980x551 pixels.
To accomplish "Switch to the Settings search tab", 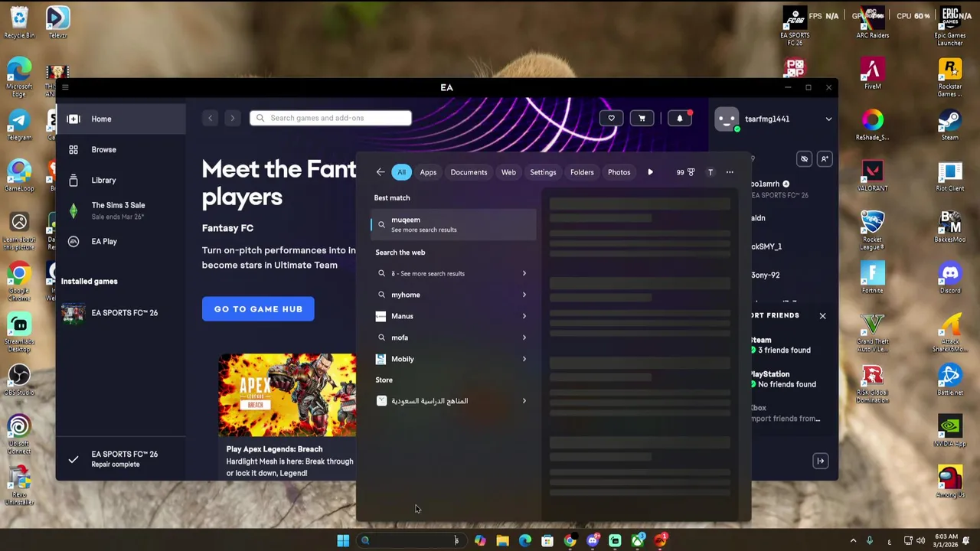I will point(543,172).
